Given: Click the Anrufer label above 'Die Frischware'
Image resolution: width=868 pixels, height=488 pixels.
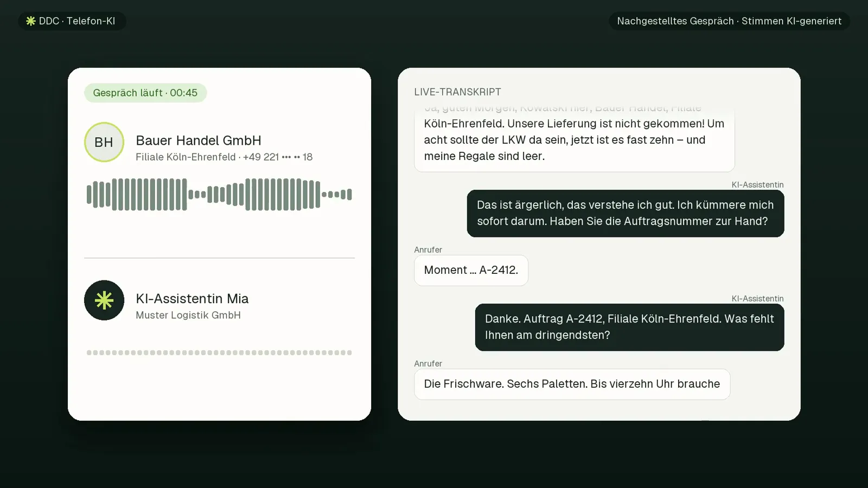Looking at the screenshot, I should click(x=428, y=364).
